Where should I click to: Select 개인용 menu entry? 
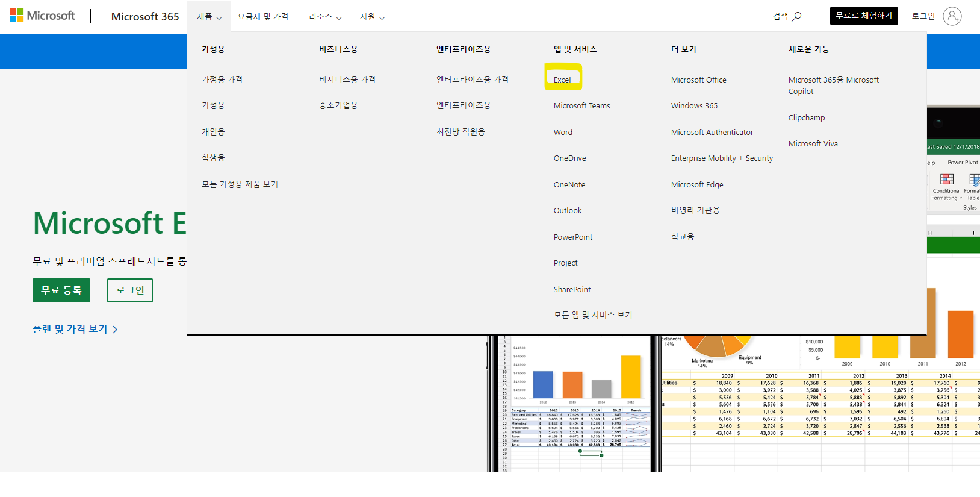point(213,132)
